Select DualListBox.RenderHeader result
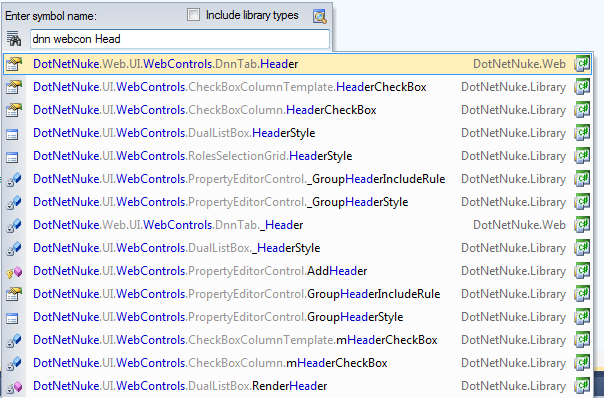 coord(297,386)
